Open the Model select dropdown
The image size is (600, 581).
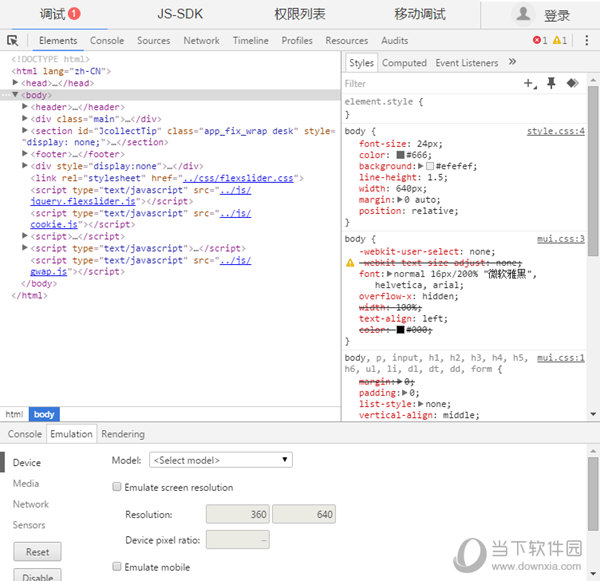pos(221,460)
